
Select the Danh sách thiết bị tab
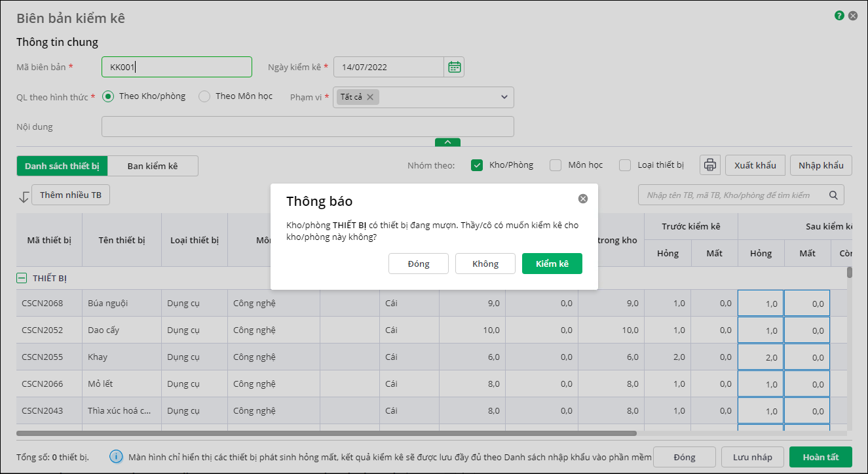[62, 166]
